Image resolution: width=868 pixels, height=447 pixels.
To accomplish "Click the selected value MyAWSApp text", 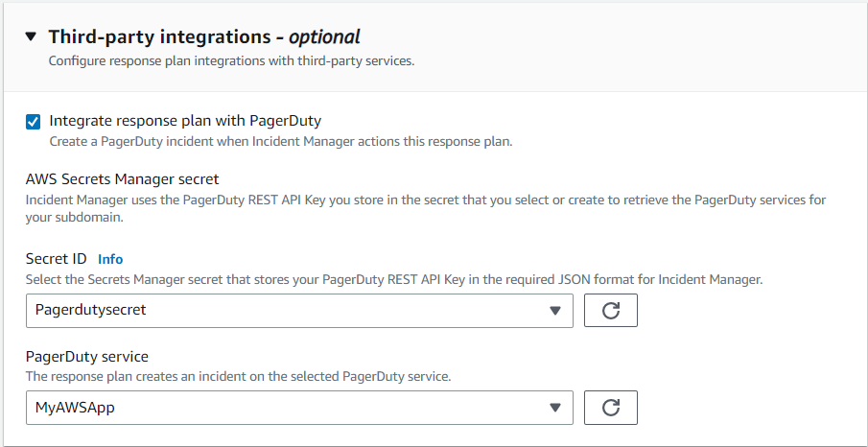I will coord(75,408).
